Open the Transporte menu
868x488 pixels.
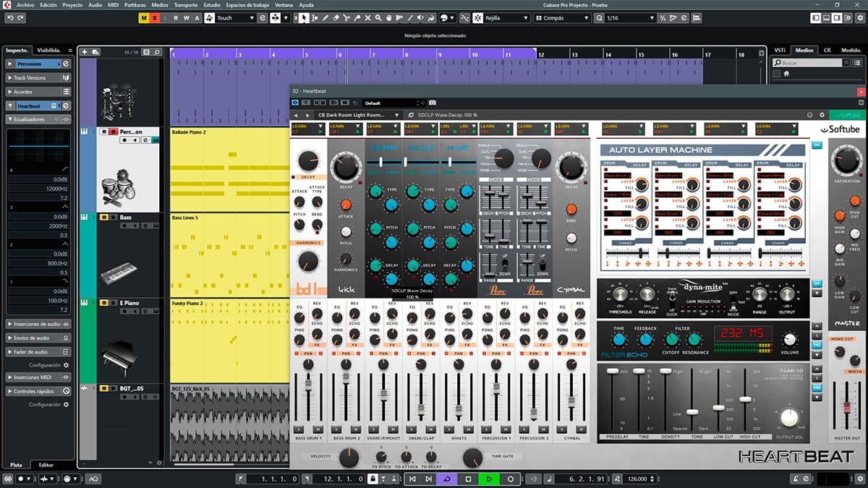point(186,4)
